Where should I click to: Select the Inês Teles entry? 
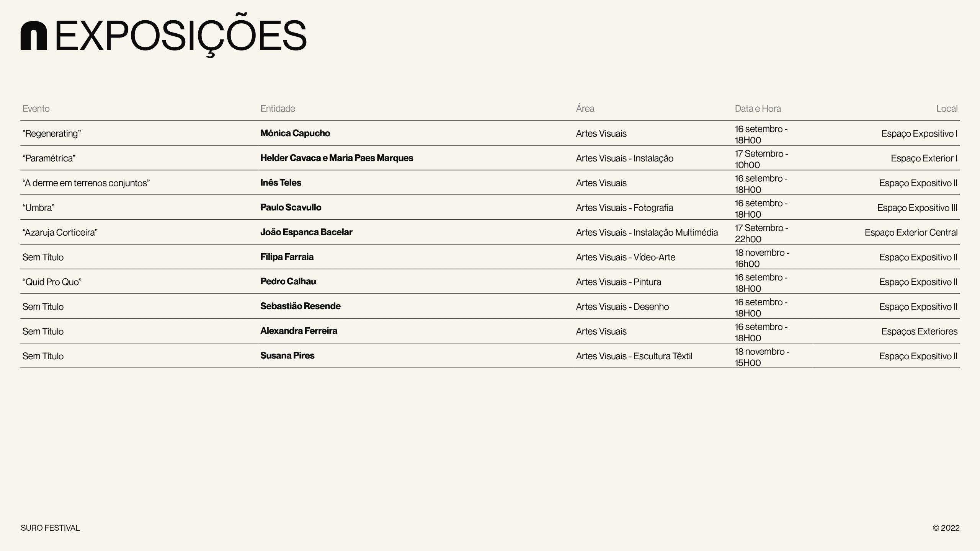[x=281, y=183]
